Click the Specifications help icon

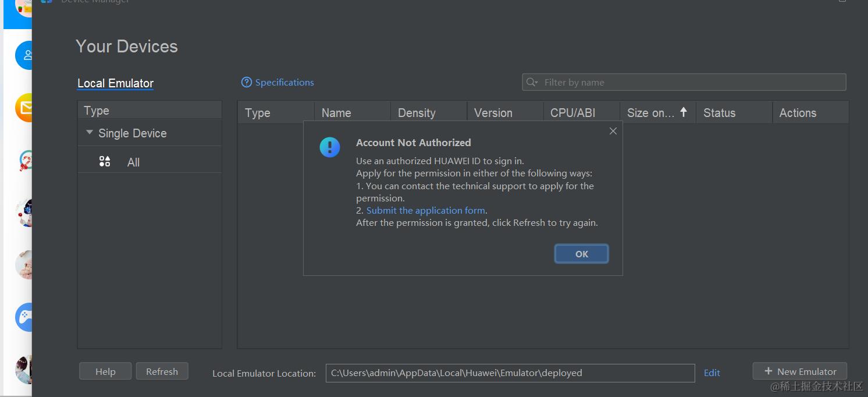(247, 83)
